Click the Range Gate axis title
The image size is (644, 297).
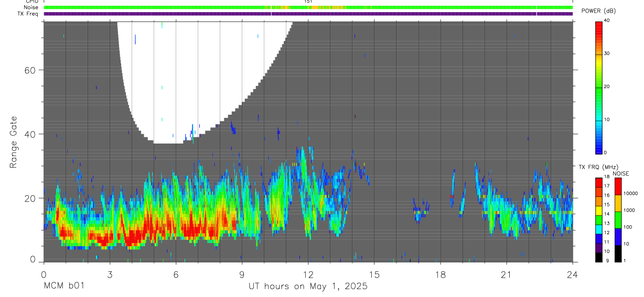13,142
